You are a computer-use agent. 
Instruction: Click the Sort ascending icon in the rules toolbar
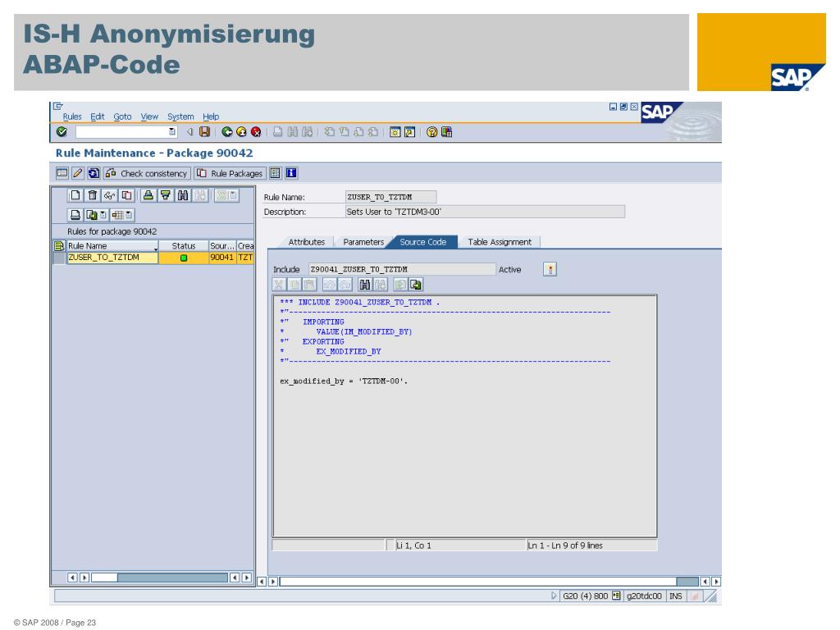pos(148,195)
